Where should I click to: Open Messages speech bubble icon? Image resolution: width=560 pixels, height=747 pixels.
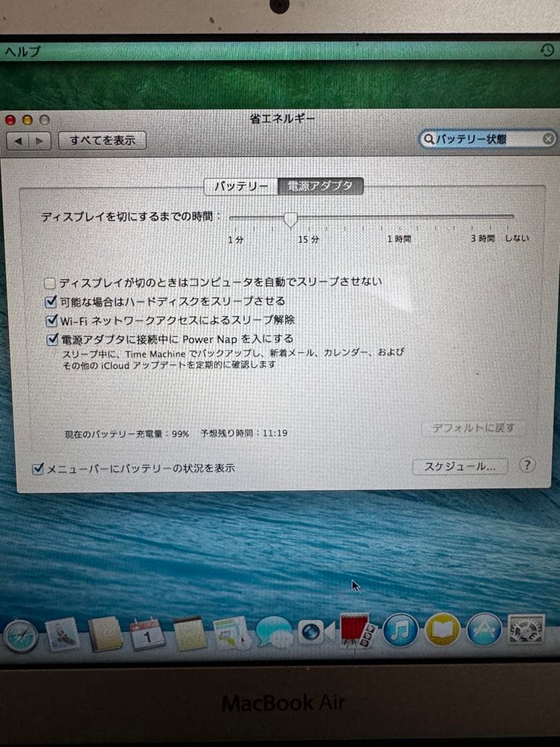coord(274,632)
